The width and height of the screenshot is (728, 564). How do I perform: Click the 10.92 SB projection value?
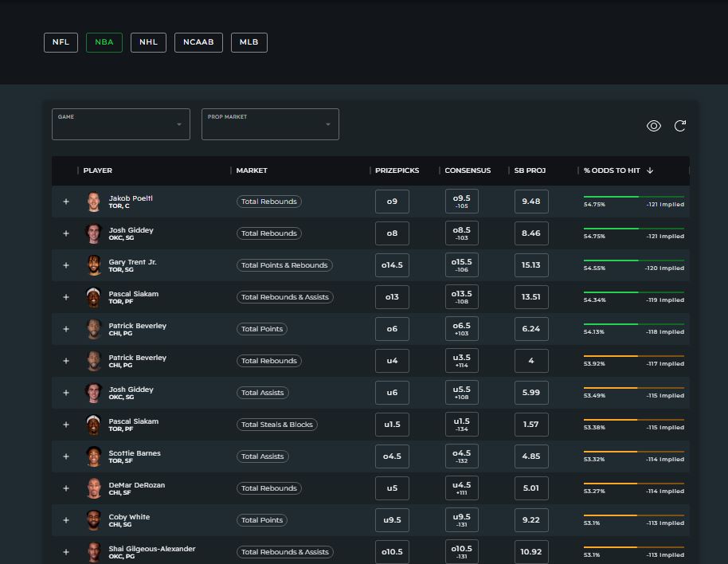point(531,552)
